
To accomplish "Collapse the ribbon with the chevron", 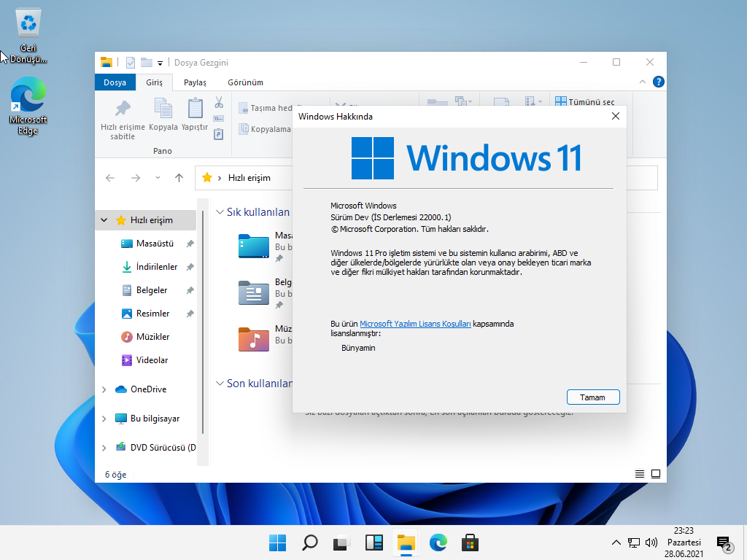I will [643, 82].
